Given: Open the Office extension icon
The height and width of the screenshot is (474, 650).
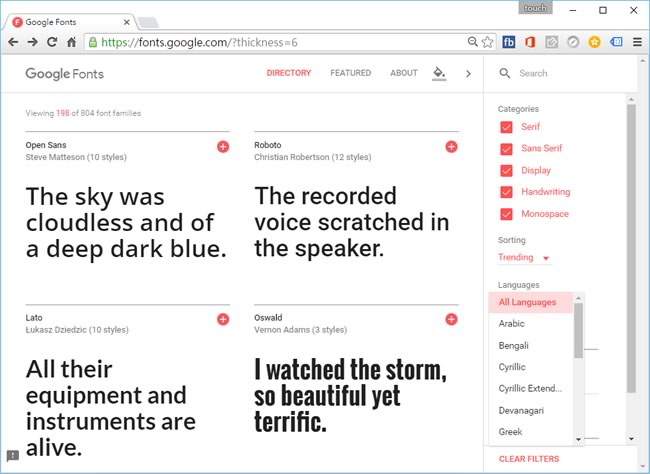Looking at the screenshot, I should [x=530, y=42].
